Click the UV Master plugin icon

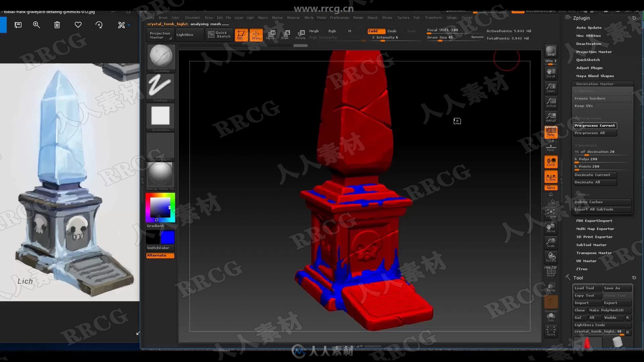click(x=586, y=261)
